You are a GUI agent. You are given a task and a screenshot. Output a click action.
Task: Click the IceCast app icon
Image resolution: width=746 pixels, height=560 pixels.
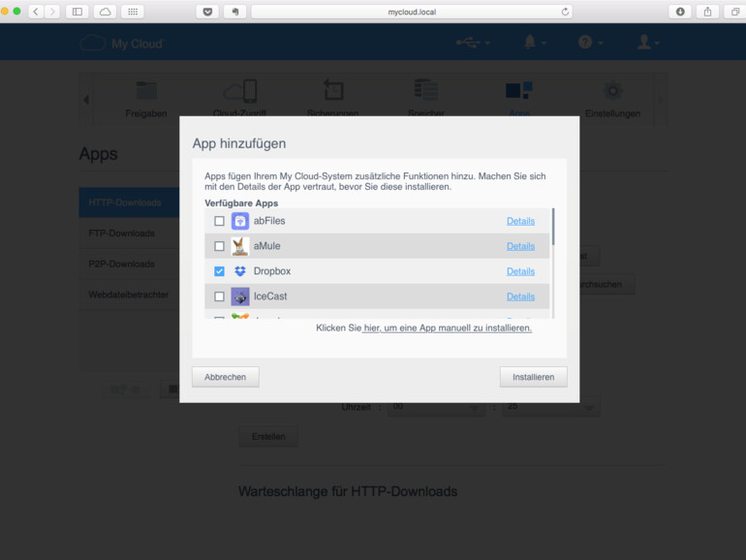tap(240, 296)
